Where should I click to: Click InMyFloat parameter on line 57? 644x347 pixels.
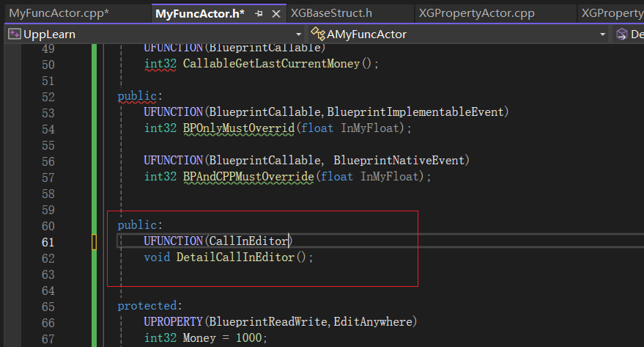389,177
